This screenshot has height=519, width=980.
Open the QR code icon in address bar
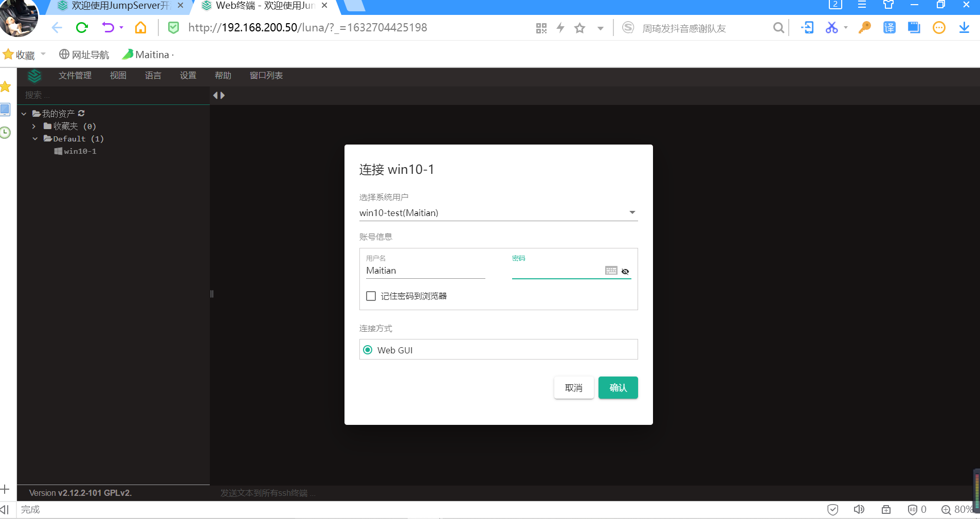coord(541,28)
